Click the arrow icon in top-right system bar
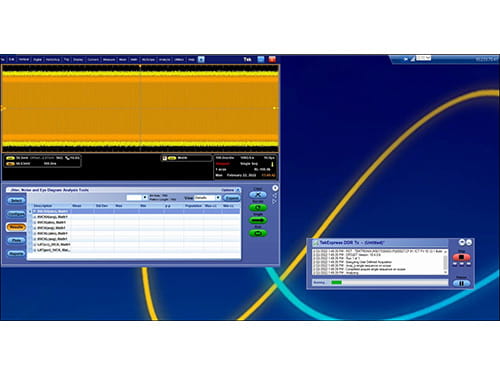500x375 pixels. pos(406,59)
